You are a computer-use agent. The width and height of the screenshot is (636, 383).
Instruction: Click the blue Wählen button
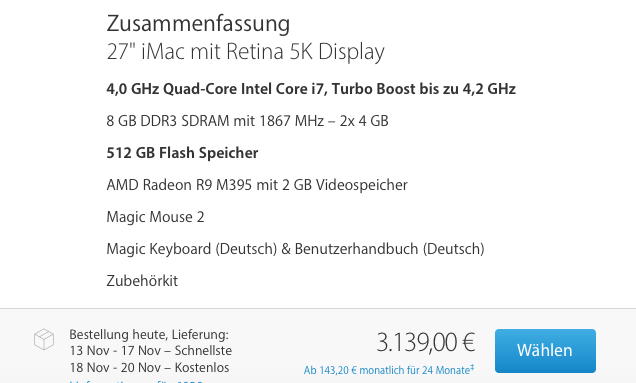545,351
